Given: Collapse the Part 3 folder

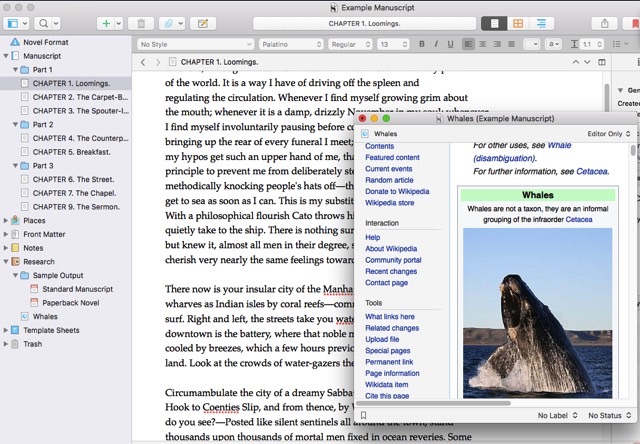Looking at the screenshot, I should click(x=15, y=166).
